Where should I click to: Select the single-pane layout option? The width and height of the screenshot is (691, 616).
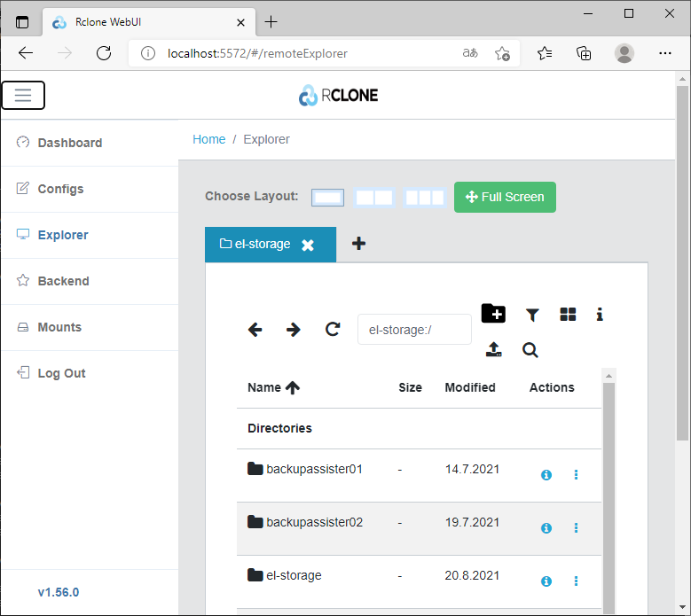coord(327,198)
